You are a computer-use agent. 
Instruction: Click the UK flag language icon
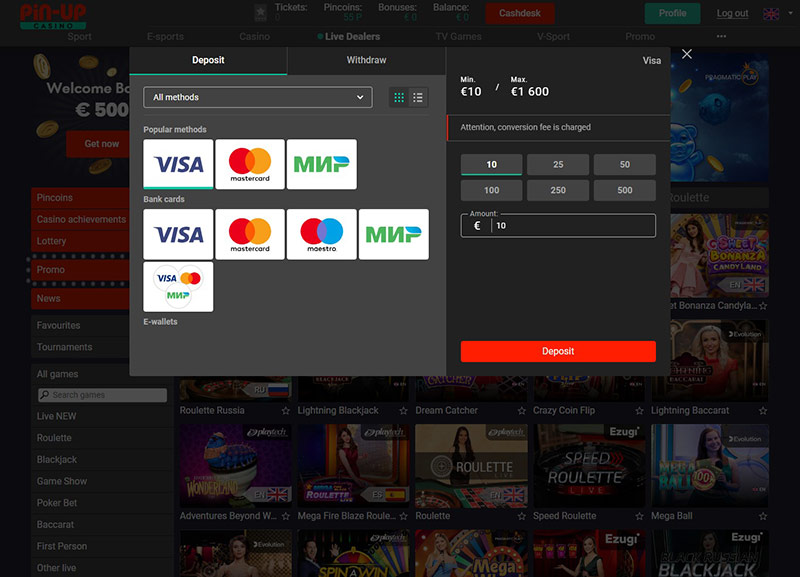coord(771,14)
